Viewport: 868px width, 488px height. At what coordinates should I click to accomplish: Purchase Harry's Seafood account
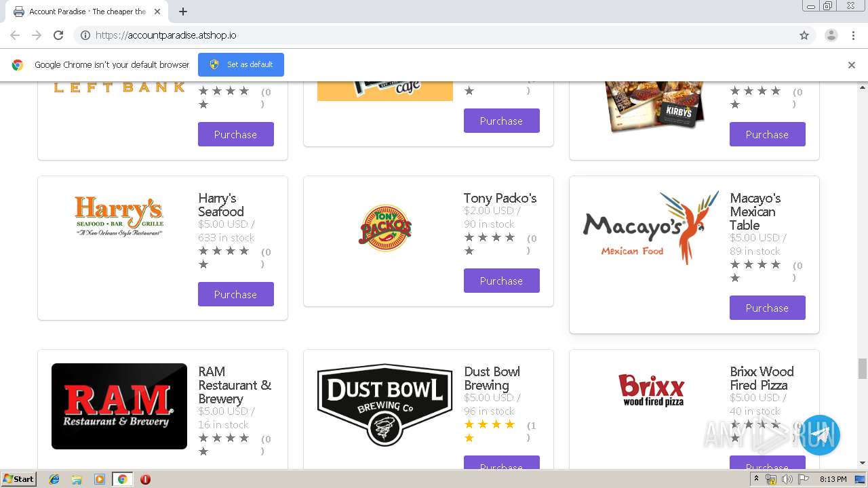[x=236, y=294]
